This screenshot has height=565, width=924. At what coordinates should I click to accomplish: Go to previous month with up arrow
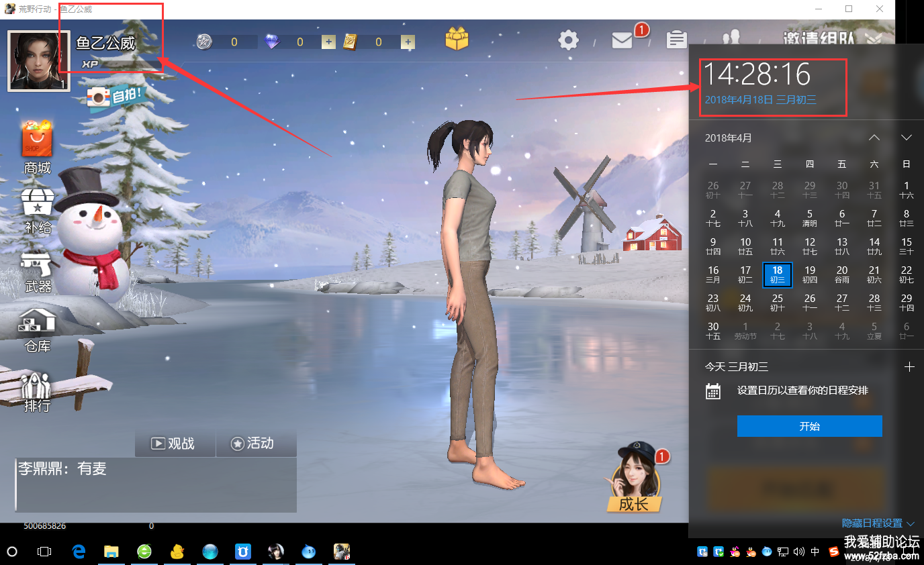coord(874,138)
